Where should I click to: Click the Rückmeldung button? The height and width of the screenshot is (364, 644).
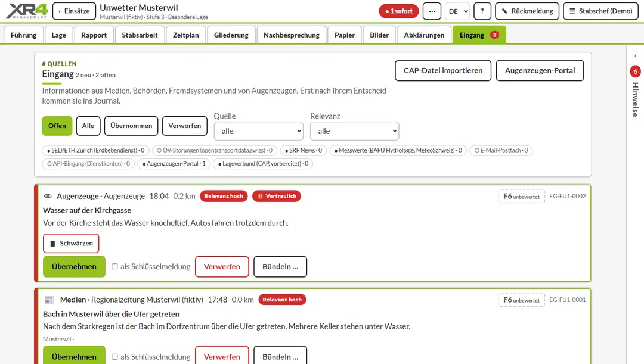(x=527, y=11)
